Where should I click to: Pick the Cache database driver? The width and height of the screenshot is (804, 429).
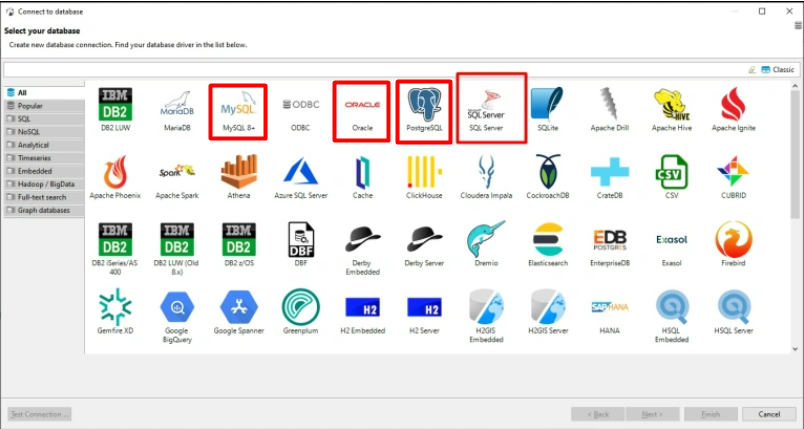[362, 177]
